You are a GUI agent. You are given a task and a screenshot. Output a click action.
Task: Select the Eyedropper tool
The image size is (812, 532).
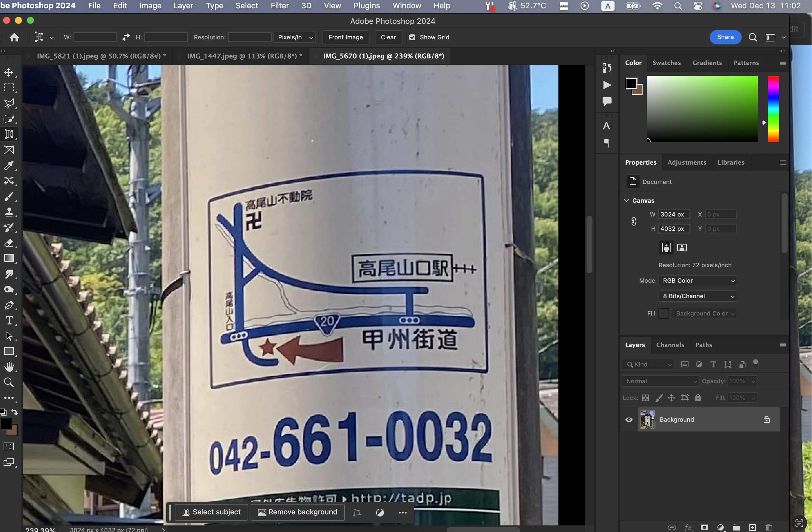point(9,166)
